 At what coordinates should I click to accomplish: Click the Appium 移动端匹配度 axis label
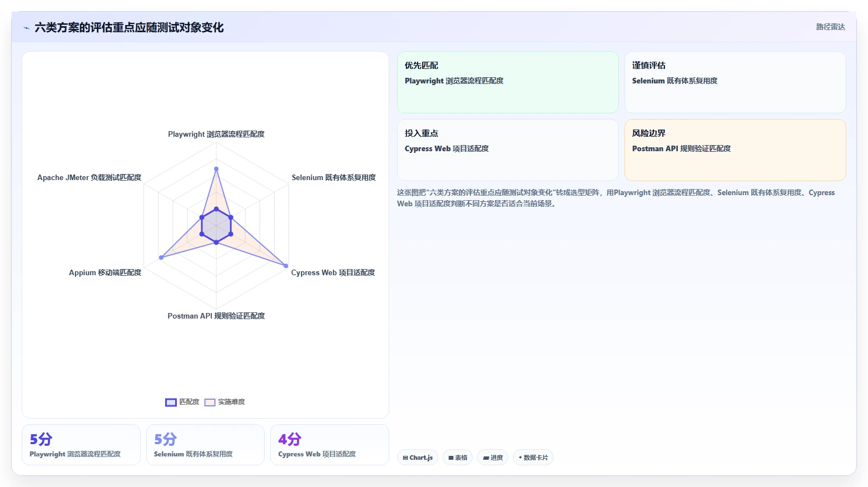pyautogui.click(x=105, y=272)
